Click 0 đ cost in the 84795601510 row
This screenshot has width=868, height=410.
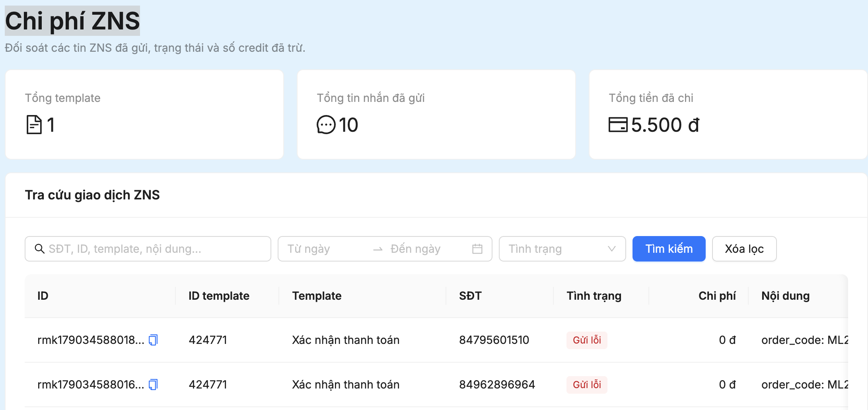click(x=727, y=340)
